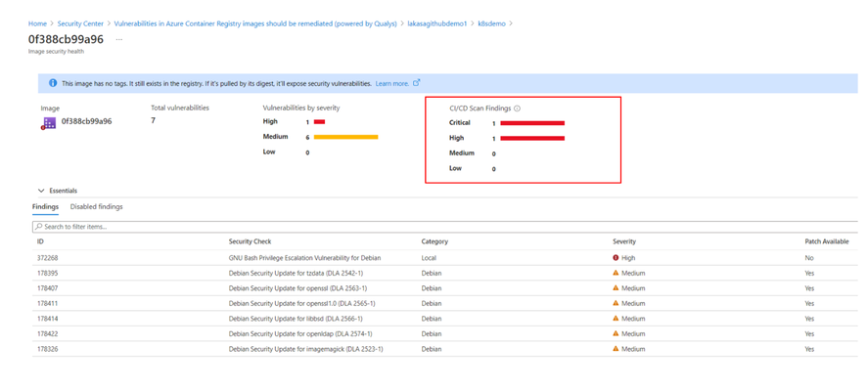Open the lakasagithubdemo1 breadcrumb
The height and width of the screenshot is (391, 868).
[x=437, y=23]
